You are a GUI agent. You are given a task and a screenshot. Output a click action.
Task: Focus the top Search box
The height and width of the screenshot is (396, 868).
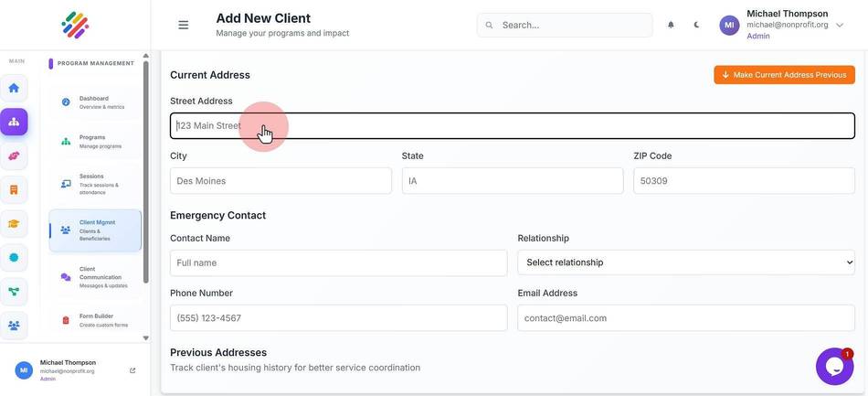coord(564,25)
